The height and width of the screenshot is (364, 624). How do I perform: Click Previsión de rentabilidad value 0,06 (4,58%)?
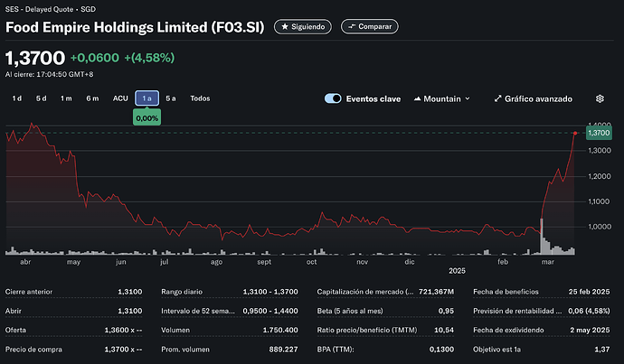pos(589,311)
